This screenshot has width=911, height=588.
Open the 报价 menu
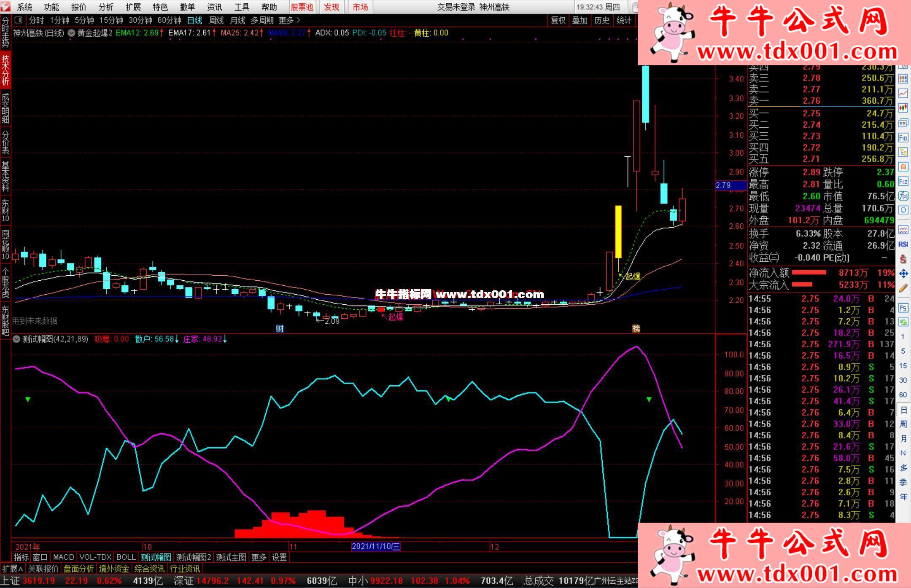pyautogui.click(x=78, y=7)
